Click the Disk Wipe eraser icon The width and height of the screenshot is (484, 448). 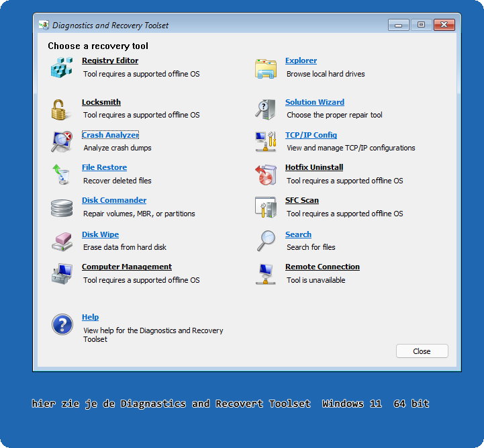[62, 241]
